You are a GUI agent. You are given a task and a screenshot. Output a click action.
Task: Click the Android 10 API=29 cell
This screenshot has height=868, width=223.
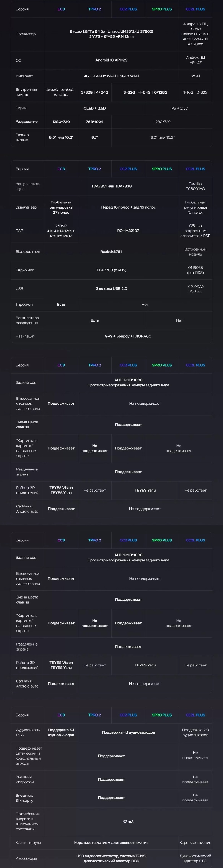tap(111, 60)
